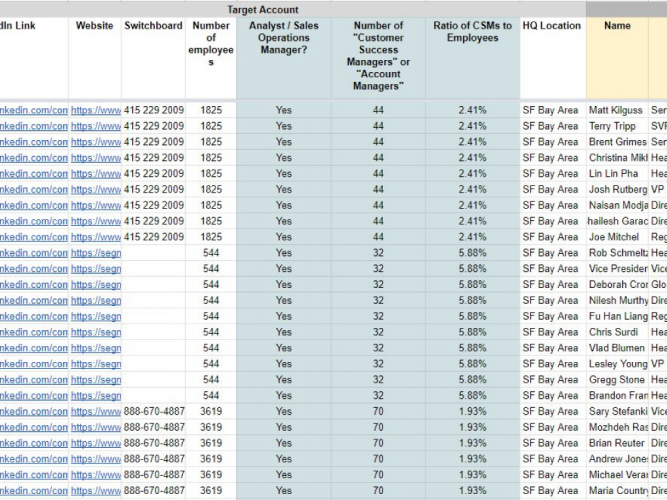
Task: Select the Yes cell in Brandon Fran row
Action: (x=284, y=395)
